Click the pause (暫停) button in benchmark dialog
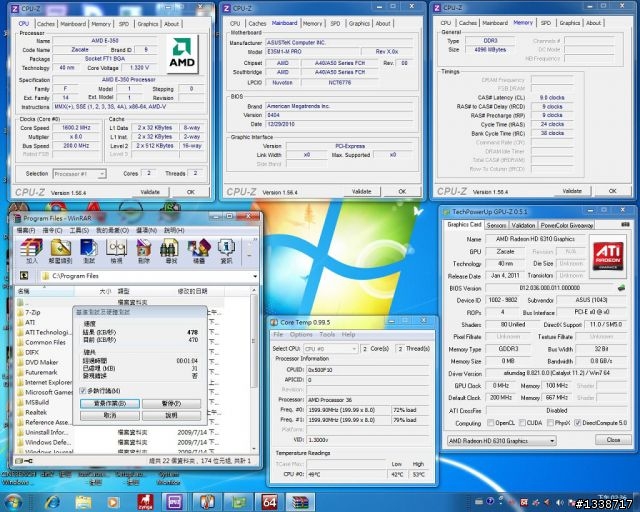640x512 pixels. coord(171,403)
